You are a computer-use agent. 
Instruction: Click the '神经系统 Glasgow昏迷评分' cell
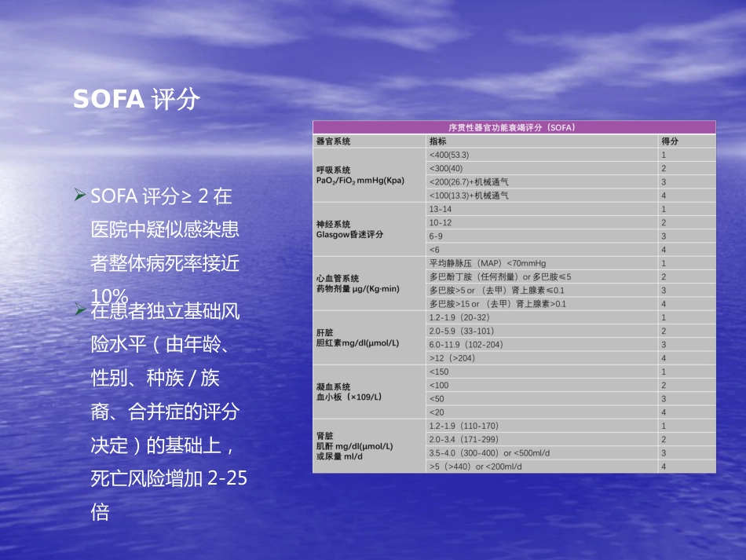(x=369, y=229)
